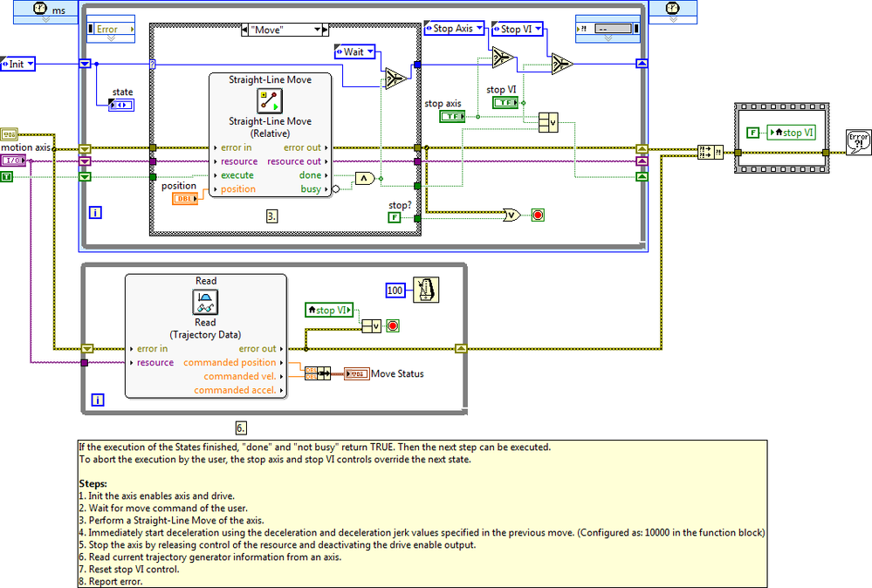Image resolution: width=872 pixels, height=588 pixels.
Task: Expand the left ms timed loop node chevron
Action: (x=46, y=19)
